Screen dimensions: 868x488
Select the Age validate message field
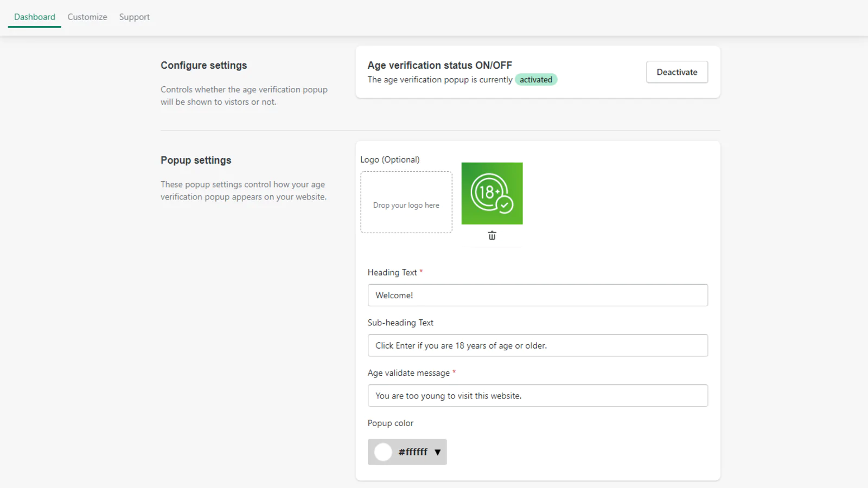pos(537,396)
